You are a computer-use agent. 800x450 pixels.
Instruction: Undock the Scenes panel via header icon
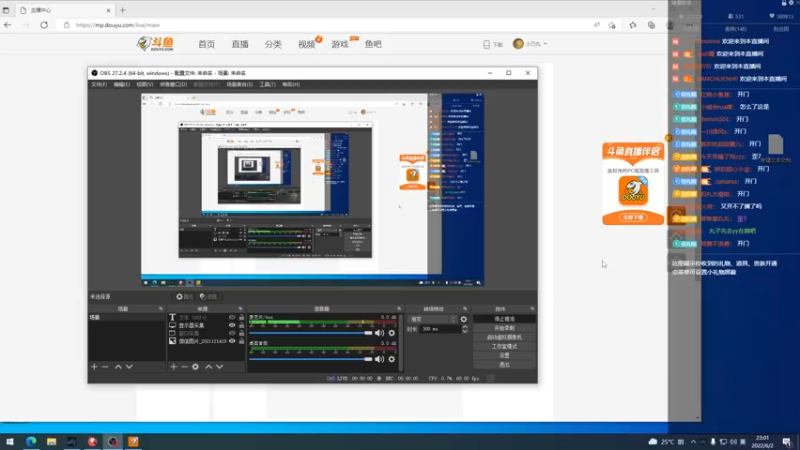(x=161, y=309)
